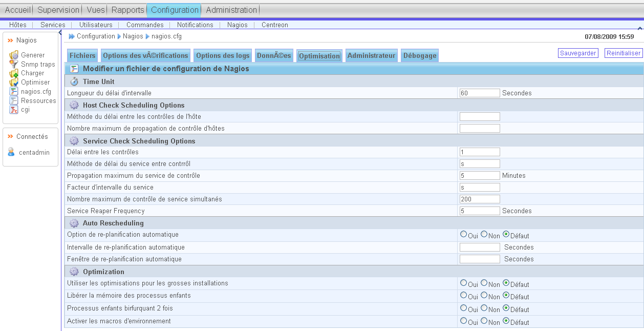The width and height of the screenshot is (644, 331).
Task: Click the cgi file icon
Action: click(14, 110)
